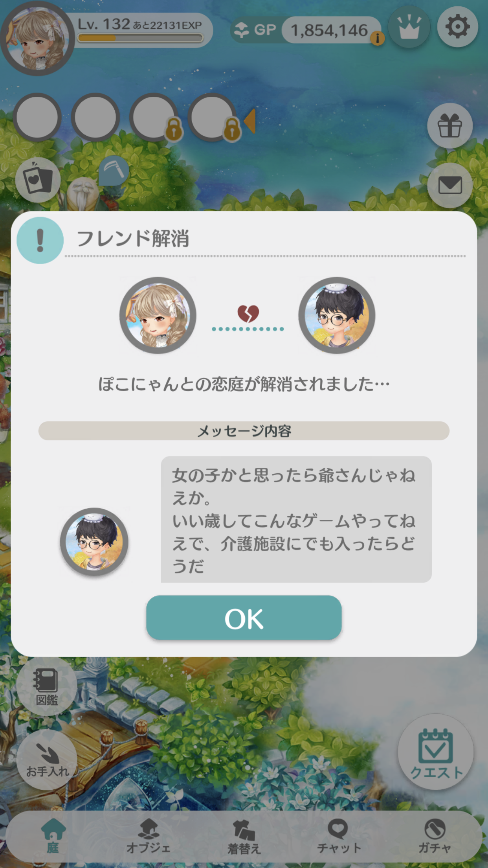Open the ガチャ tab
The height and width of the screenshot is (868, 488).
click(435, 836)
